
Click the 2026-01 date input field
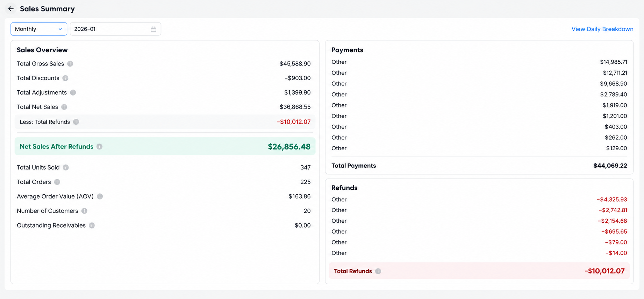[x=115, y=29]
